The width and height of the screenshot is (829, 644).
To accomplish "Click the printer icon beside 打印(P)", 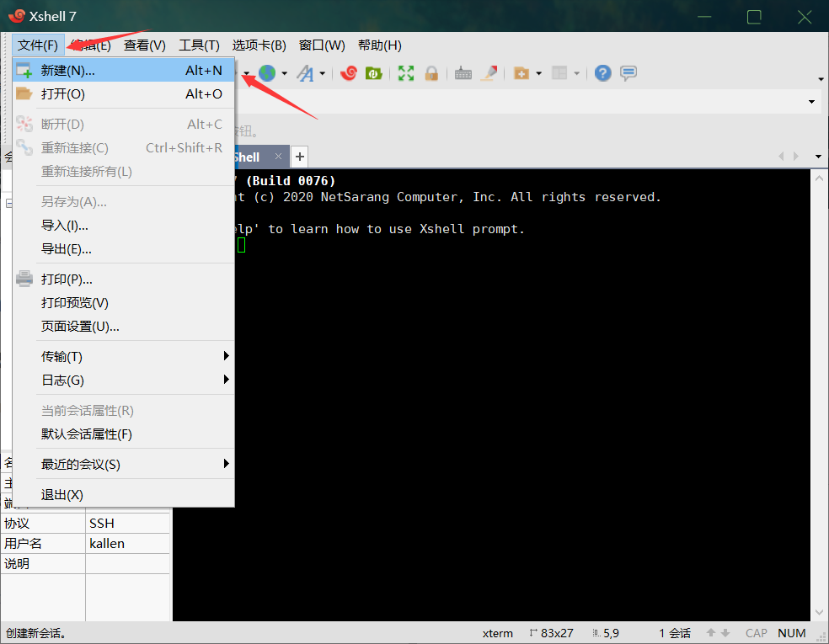I will [x=24, y=279].
